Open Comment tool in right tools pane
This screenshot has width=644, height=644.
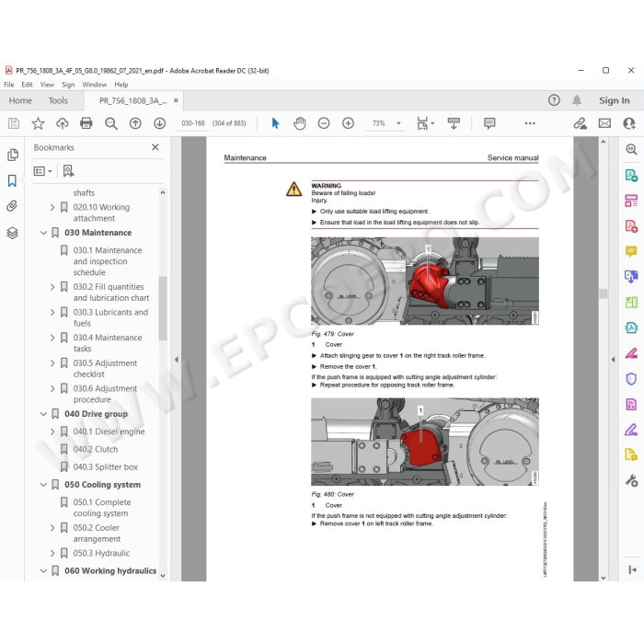pyautogui.click(x=631, y=250)
